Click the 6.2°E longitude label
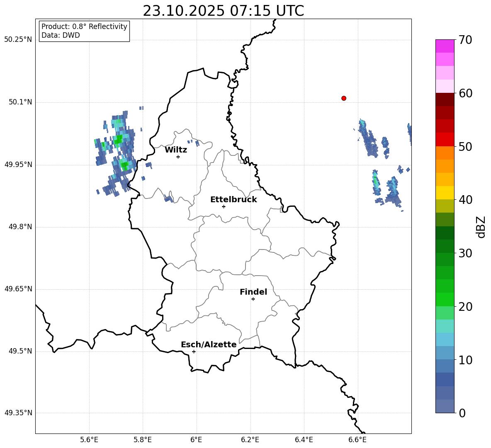Screen dimensions: 491x448 [x=250, y=440]
